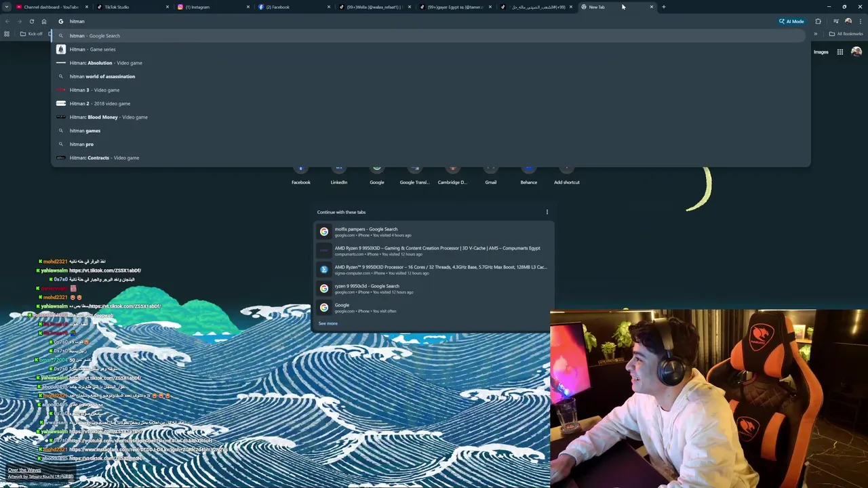The image size is (868, 488).
Task: Close the Facebook tab
Action: point(329,7)
